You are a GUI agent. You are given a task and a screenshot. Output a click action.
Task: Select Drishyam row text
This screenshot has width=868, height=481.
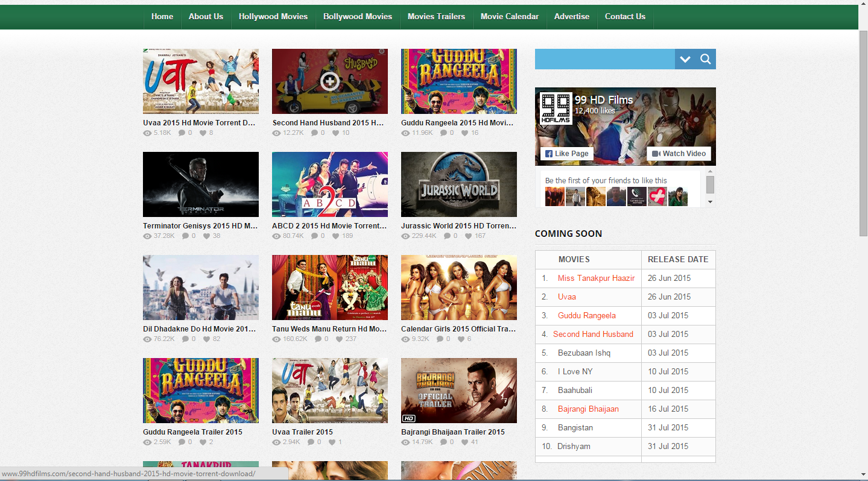tap(574, 447)
